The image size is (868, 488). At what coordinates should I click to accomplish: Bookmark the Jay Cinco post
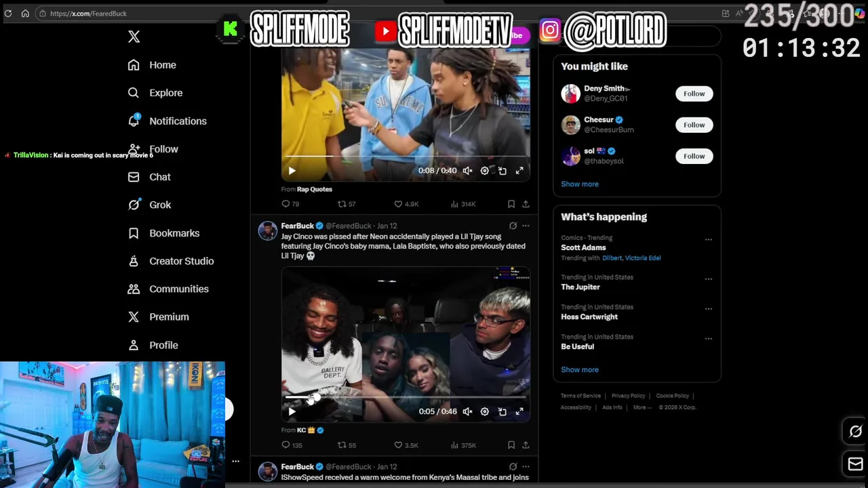[x=511, y=445]
